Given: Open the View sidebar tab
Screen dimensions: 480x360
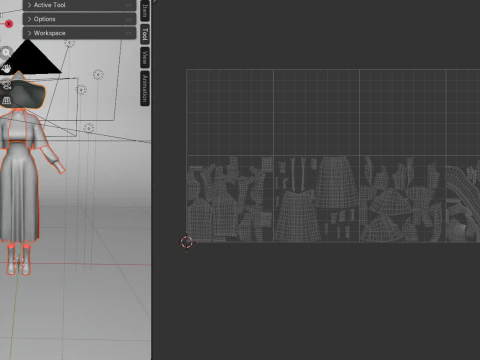Looking at the screenshot, I should pos(145,57).
